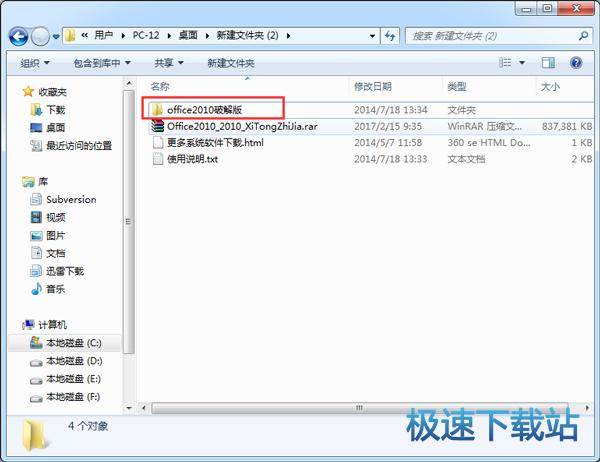The width and height of the screenshot is (600, 462).
Task: Click the 2017/2/15 9:35 date cell
Action: point(388,126)
